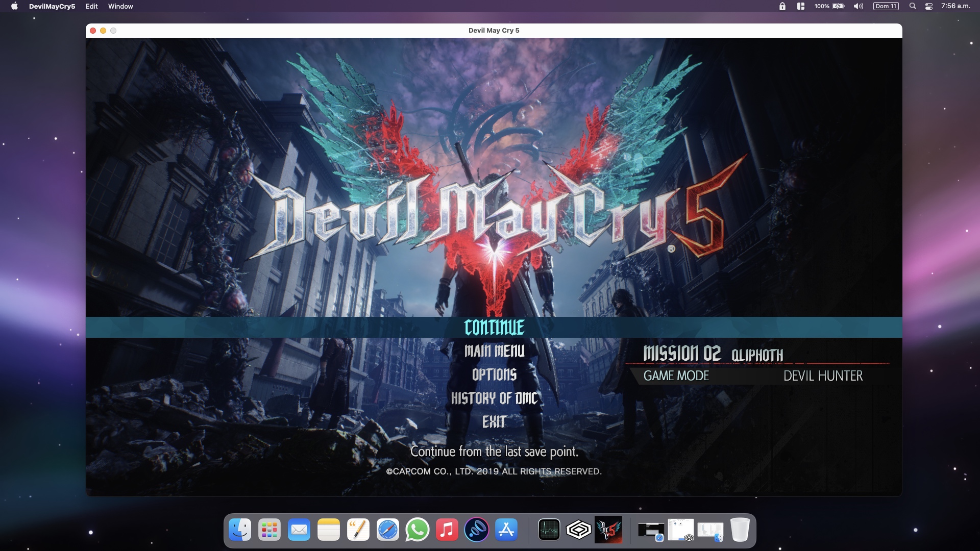Viewport: 980px width, 551px height.
Task: Open the DevilMayCry5 app menu
Action: point(52,6)
